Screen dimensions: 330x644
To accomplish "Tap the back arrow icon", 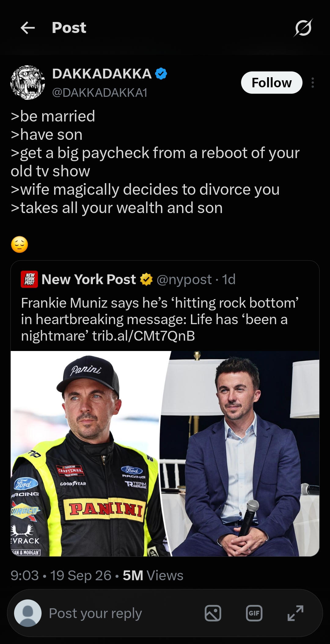I will coord(28,28).
